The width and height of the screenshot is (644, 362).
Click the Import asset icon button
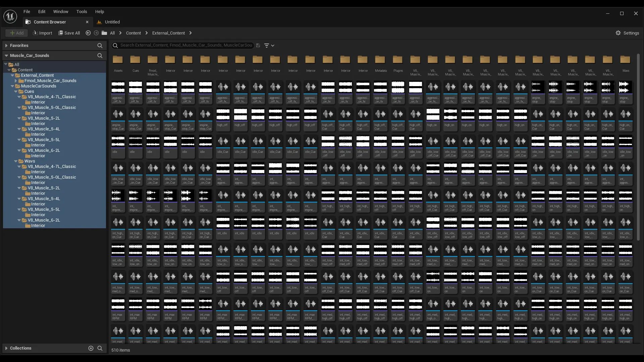pos(35,33)
